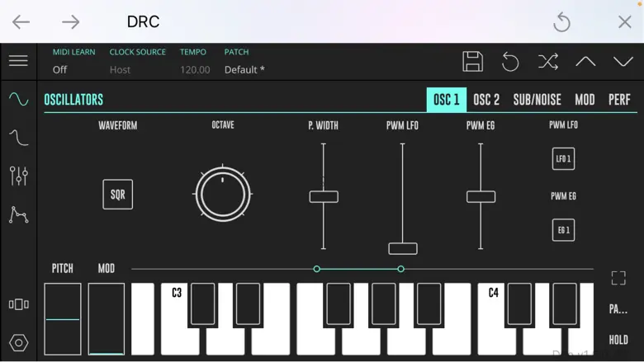Switch to the OSC 2 tab
Screen dimensions: 644x362
point(486,100)
